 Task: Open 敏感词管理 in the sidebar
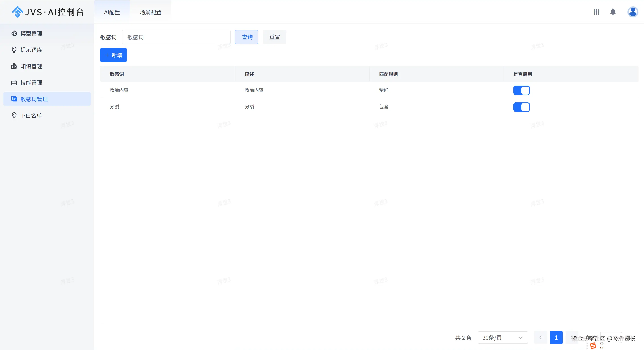[34, 99]
